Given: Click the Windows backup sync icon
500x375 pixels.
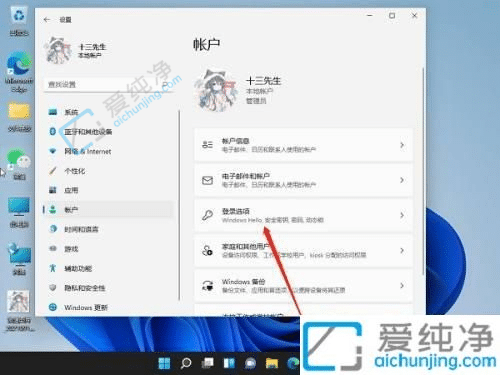Looking at the screenshot, I should click(x=207, y=286).
